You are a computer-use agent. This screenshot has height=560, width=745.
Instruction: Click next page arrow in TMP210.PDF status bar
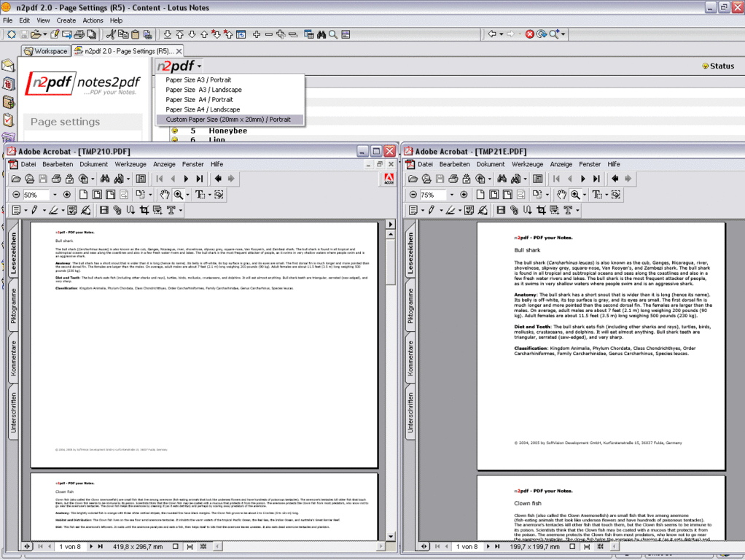[x=90, y=547]
